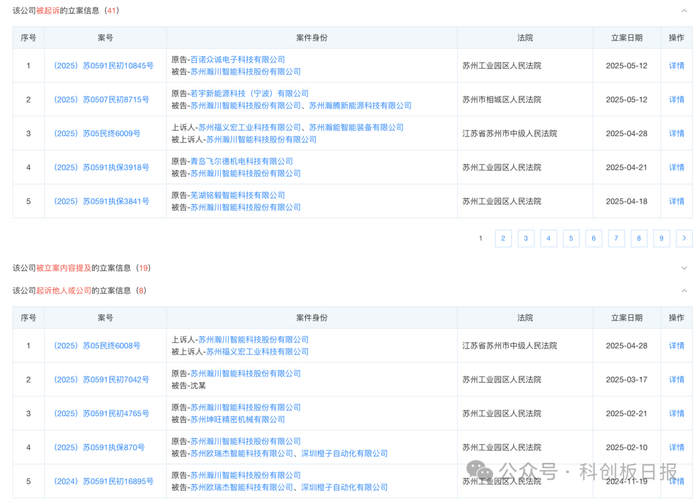Open case (2025)苏0591执保870号

[99, 447]
